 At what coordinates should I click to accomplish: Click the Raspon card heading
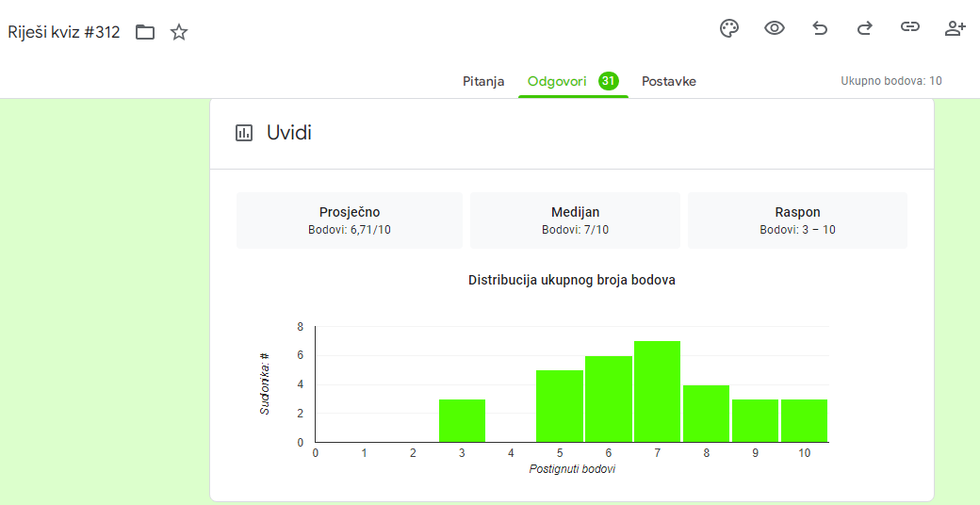797,212
